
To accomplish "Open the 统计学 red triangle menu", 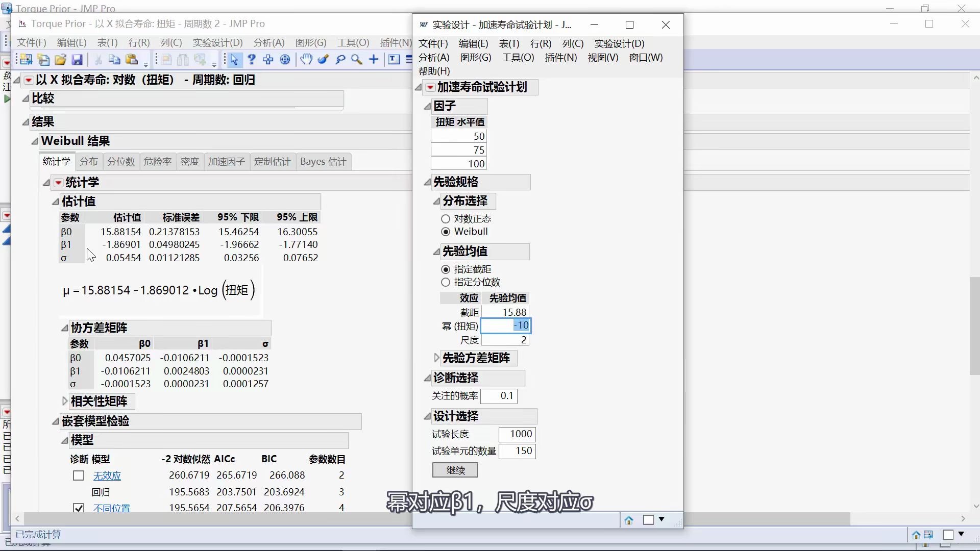I will point(58,183).
